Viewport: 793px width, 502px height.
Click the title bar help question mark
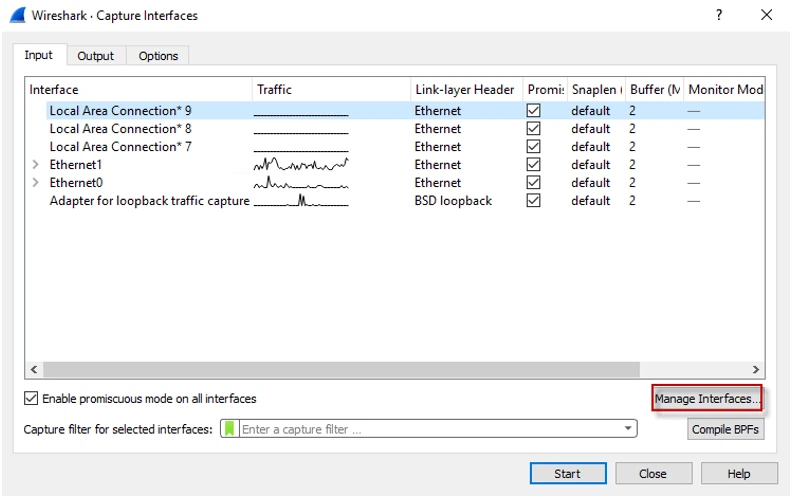click(x=718, y=15)
